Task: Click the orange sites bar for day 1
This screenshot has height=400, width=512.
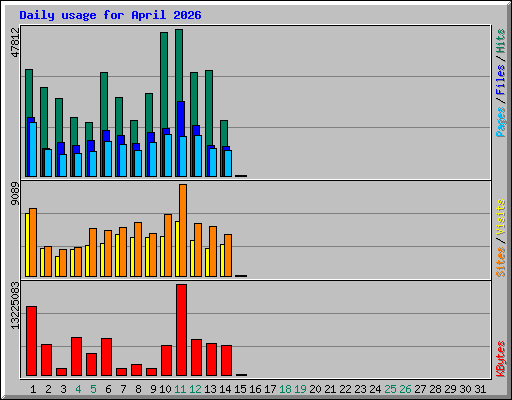Action: coord(33,242)
